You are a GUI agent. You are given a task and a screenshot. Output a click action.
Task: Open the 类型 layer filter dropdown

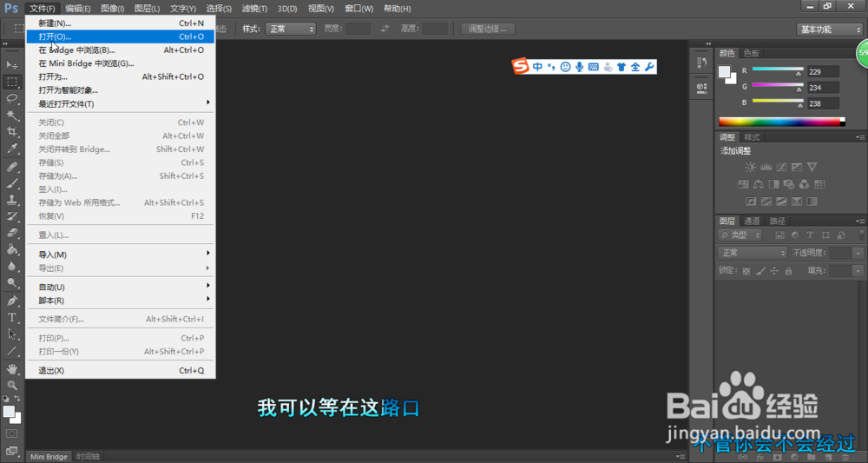pyautogui.click(x=740, y=235)
